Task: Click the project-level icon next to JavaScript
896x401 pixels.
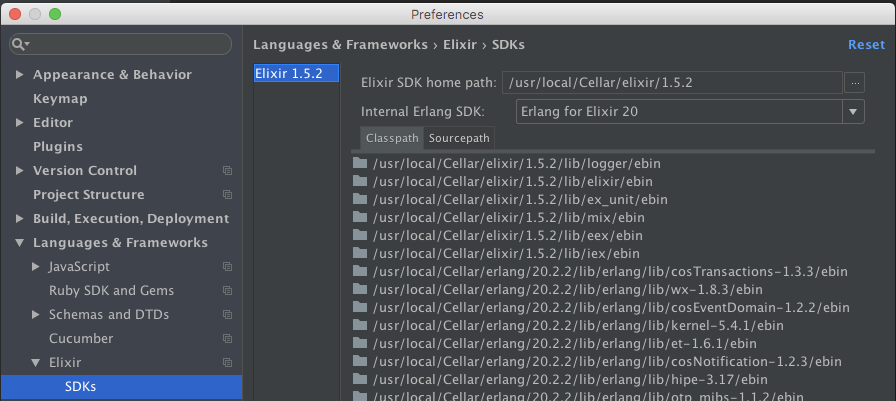Action: 227,267
